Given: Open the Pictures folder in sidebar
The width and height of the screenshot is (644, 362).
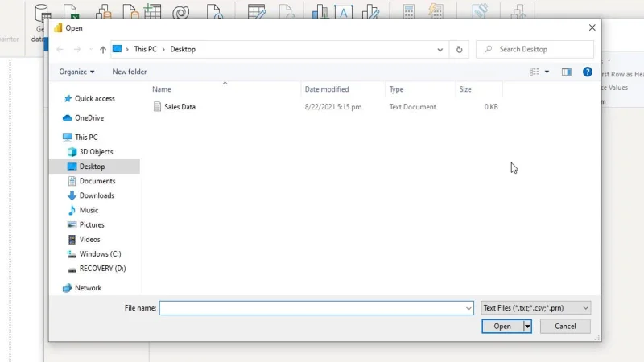Looking at the screenshot, I should (92, 225).
